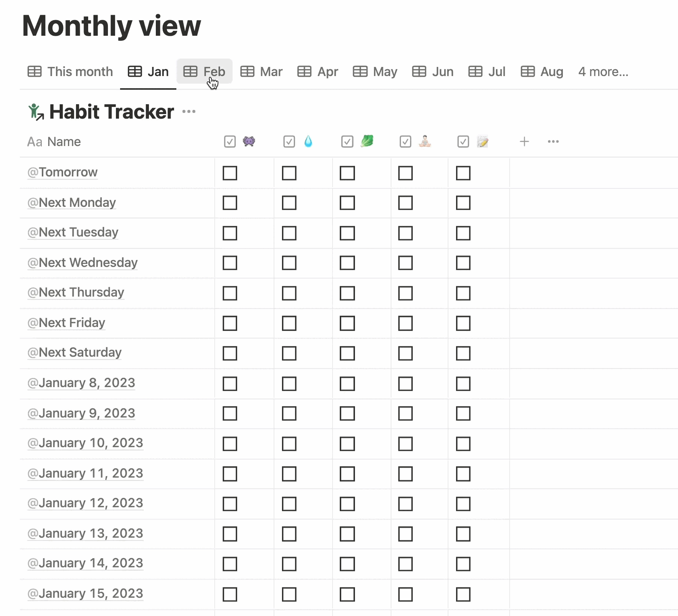Open the @January 8, 2023 row
Screen dimensions: 678x616
pyautogui.click(x=81, y=383)
